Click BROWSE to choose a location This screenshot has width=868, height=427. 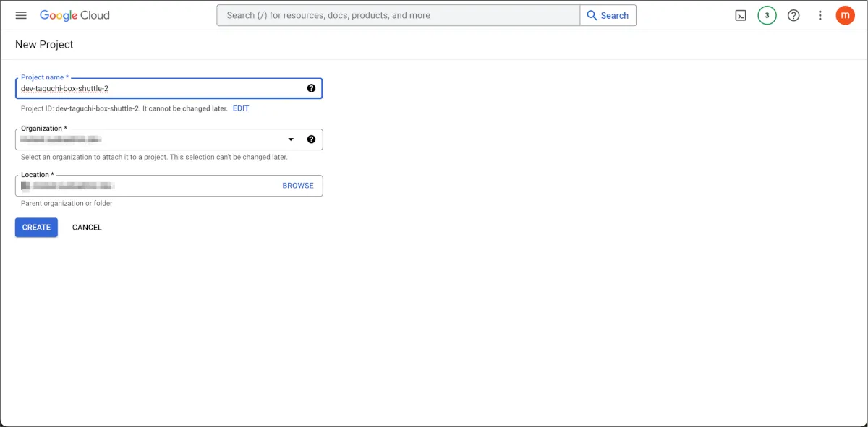298,186
